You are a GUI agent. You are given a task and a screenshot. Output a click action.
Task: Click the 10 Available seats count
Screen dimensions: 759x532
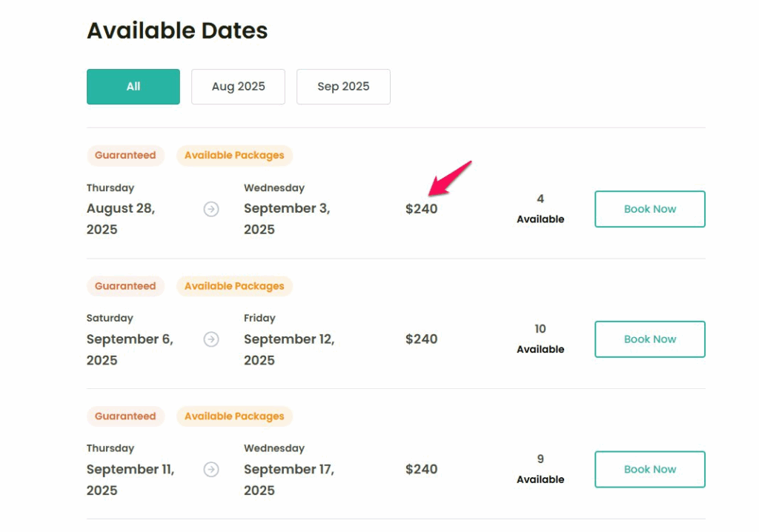tap(540, 339)
